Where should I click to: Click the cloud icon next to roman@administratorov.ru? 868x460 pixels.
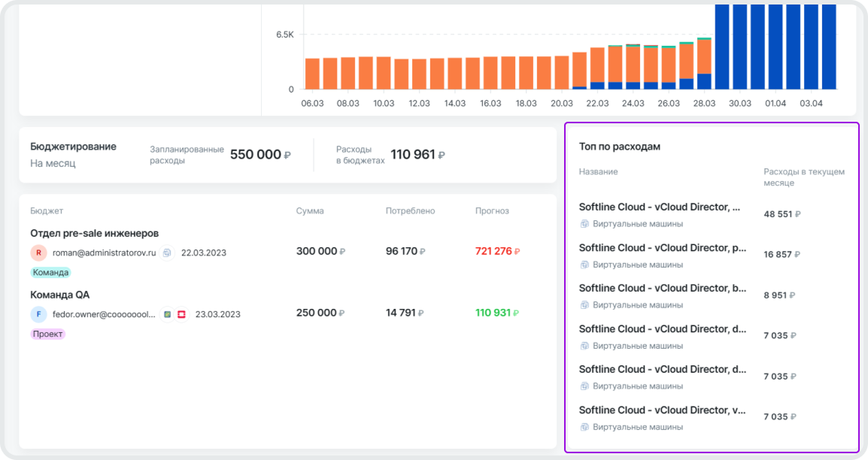(167, 253)
